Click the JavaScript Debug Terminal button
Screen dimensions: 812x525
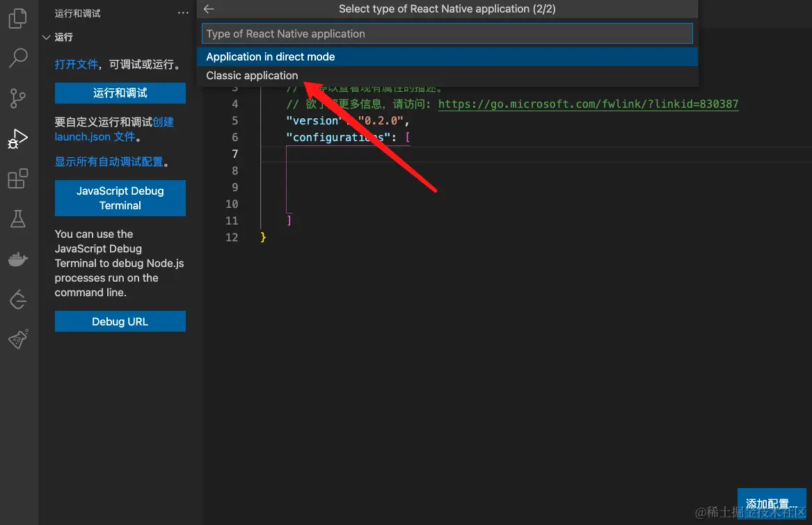pos(120,198)
